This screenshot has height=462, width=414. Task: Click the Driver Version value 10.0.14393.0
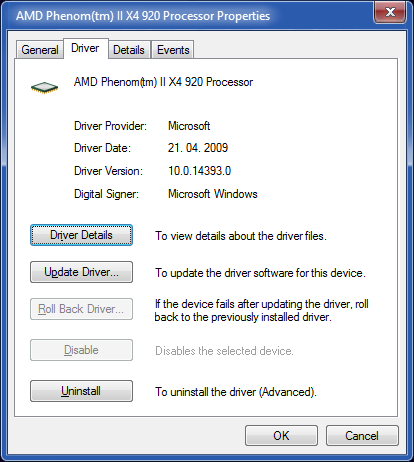click(x=199, y=171)
